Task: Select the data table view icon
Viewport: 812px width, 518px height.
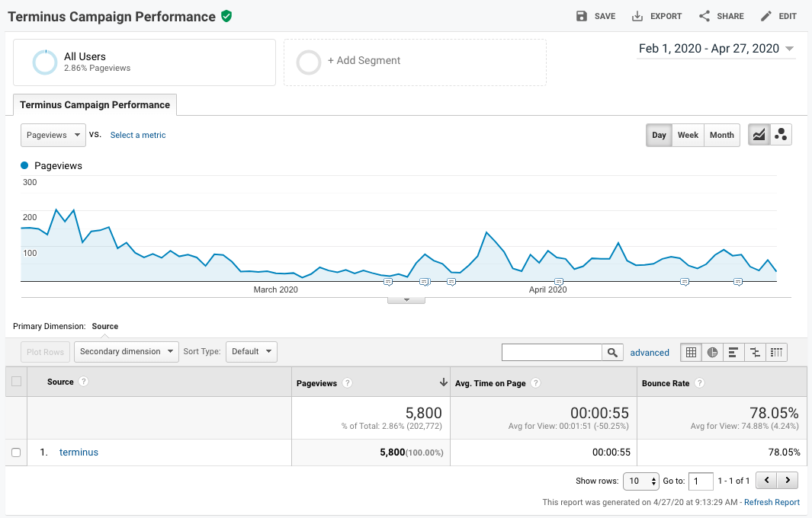Action: coord(691,353)
